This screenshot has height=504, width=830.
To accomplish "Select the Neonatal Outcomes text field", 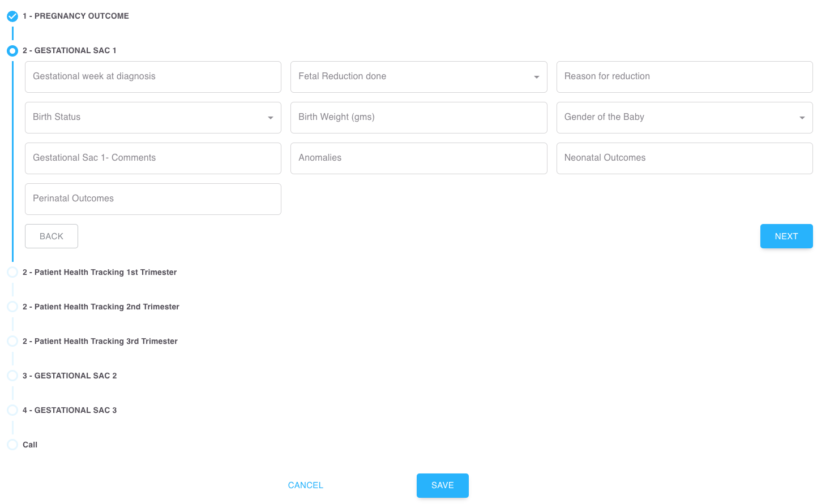I will [x=684, y=158].
